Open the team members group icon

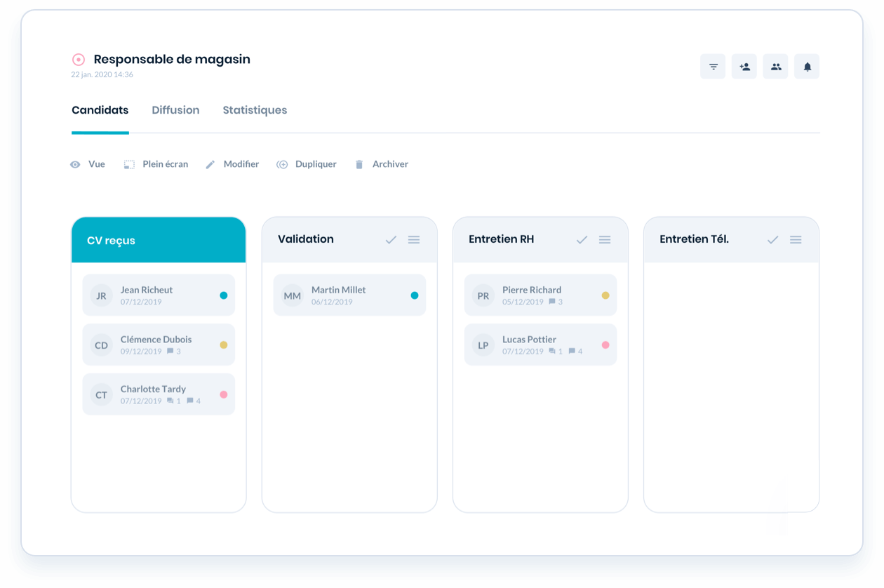775,67
